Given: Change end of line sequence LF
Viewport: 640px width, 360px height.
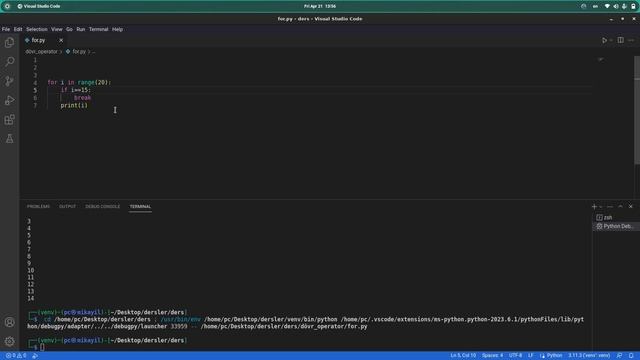Looking at the screenshot, I should 531,356.
